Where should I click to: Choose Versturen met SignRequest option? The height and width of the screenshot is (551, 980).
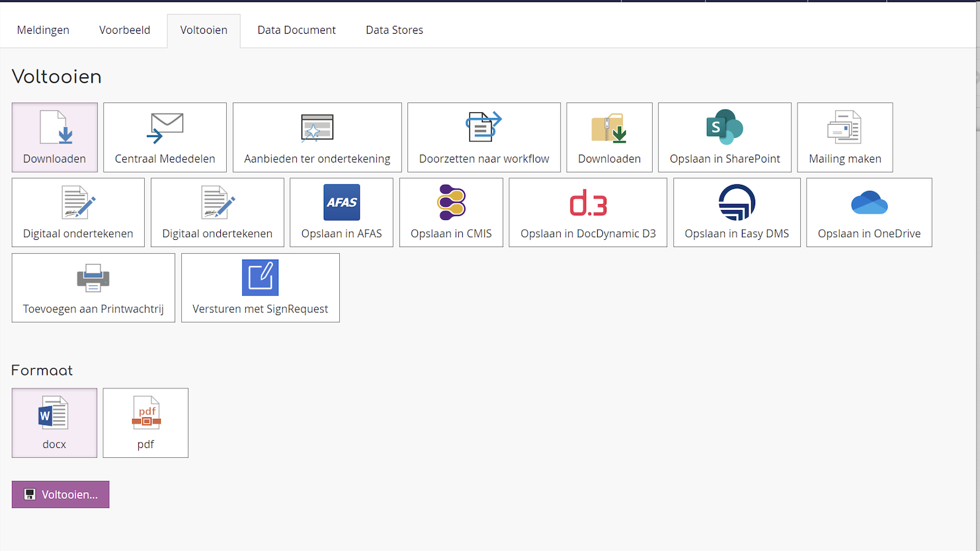pos(260,288)
